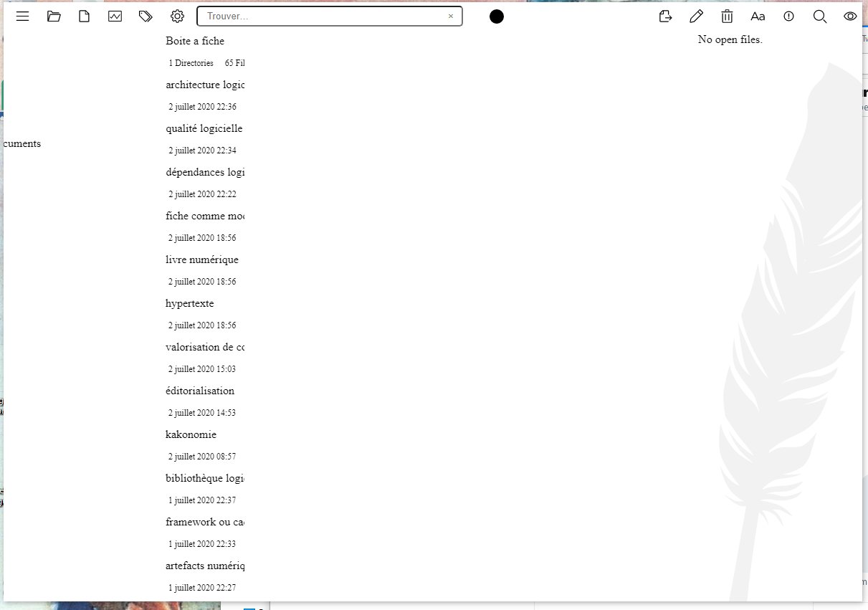Image resolution: width=868 pixels, height=610 pixels.
Task: Open the writing statistics chart icon
Action: (x=115, y=16)
